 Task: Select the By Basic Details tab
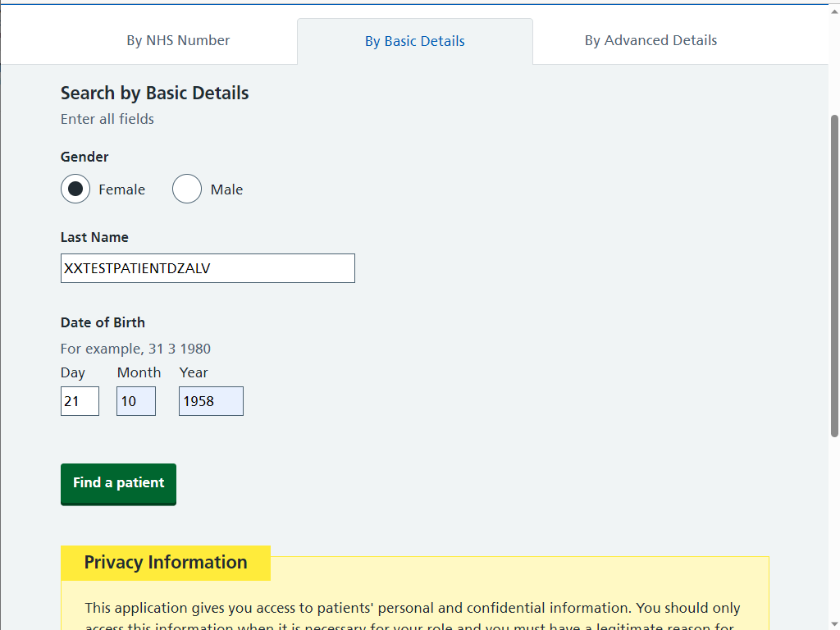click(414, 41)
